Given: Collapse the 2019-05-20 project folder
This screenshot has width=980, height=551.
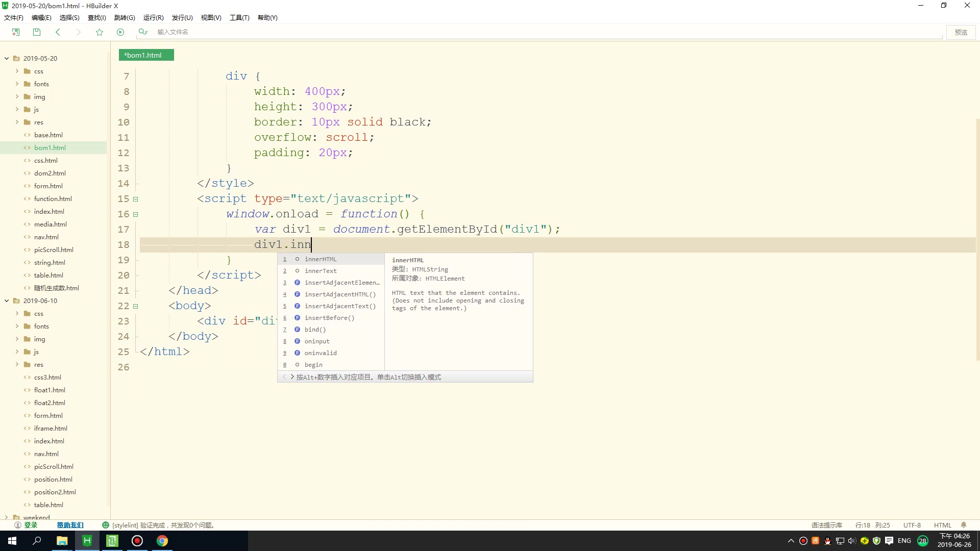Looking at the screenshot, I should 7,58.
